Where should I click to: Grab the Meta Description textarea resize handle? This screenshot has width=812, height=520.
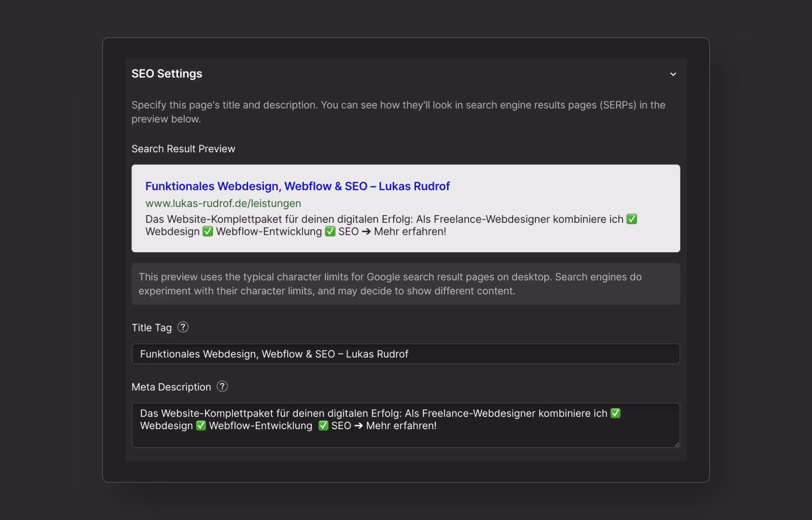coord(676,444)
